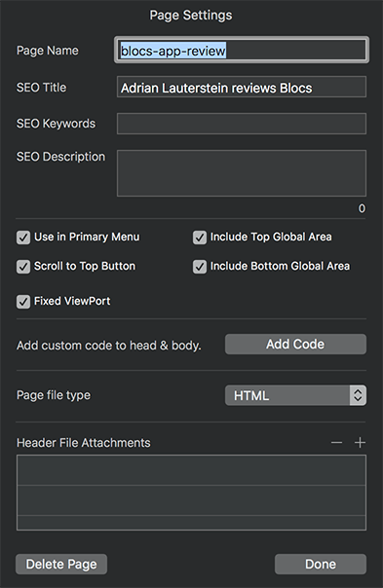The height and width of the screenshot is (588, 383).
Task: Toggle Use in Primary Menu checkbox
Action: pyautogui.click(x=23, y=238)
